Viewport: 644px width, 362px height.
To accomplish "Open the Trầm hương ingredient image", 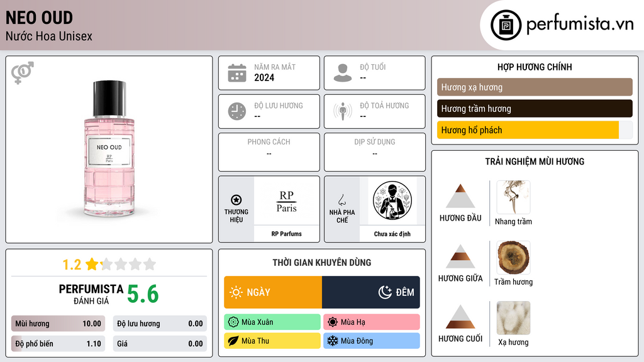I will (513, 257).
